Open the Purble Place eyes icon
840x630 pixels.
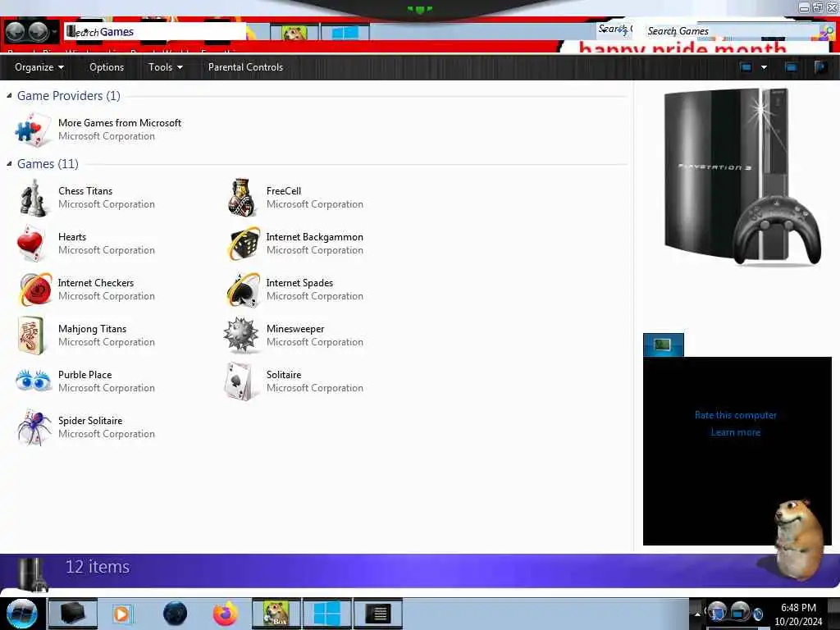pos(33,381)
